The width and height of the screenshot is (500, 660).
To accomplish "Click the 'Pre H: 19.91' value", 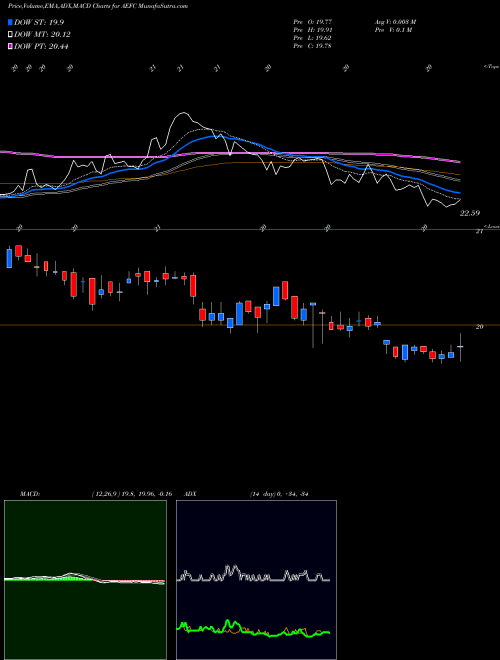I will coord(312,30).
